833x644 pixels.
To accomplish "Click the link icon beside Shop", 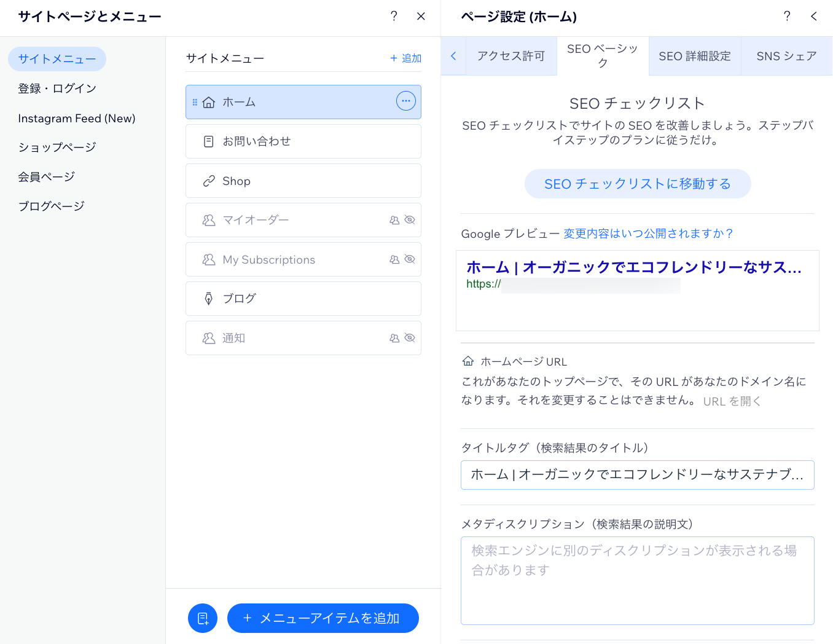I will pos(209,181).
